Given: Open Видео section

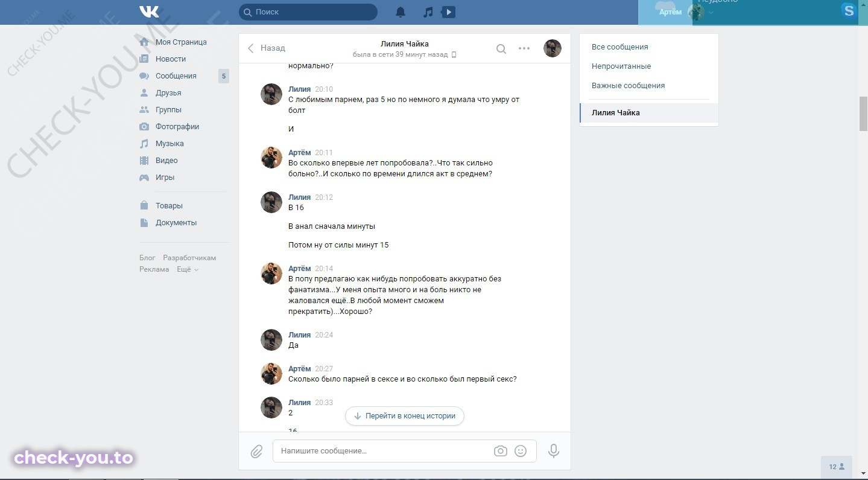Looking at the screenshot, I should pos(166,161).
